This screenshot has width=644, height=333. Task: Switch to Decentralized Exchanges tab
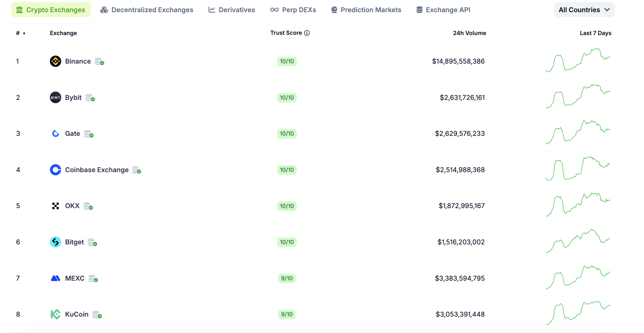click(147, 10)
